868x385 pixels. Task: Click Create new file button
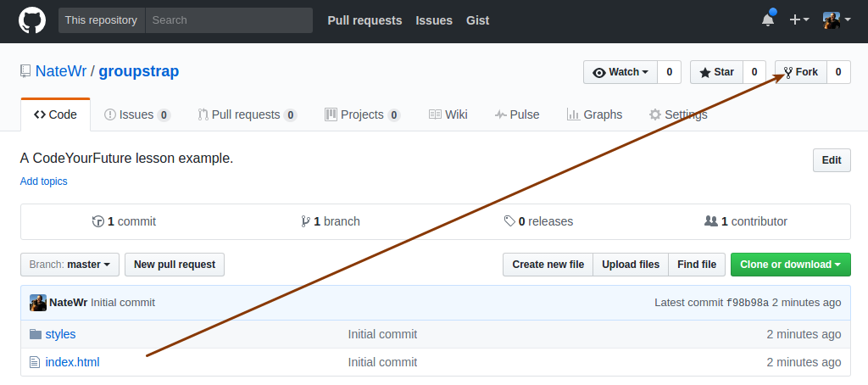548,265
